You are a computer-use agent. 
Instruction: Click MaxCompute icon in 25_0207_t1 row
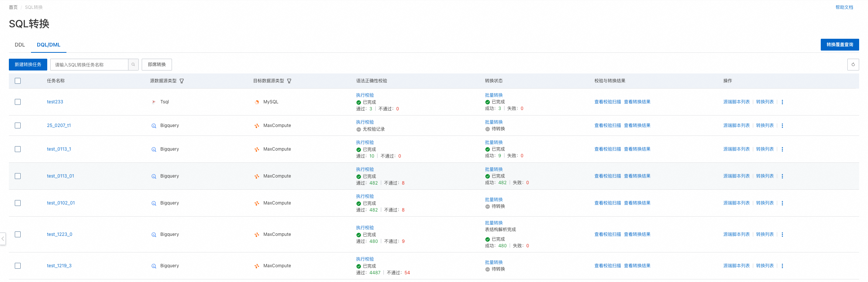click(257, 125)
